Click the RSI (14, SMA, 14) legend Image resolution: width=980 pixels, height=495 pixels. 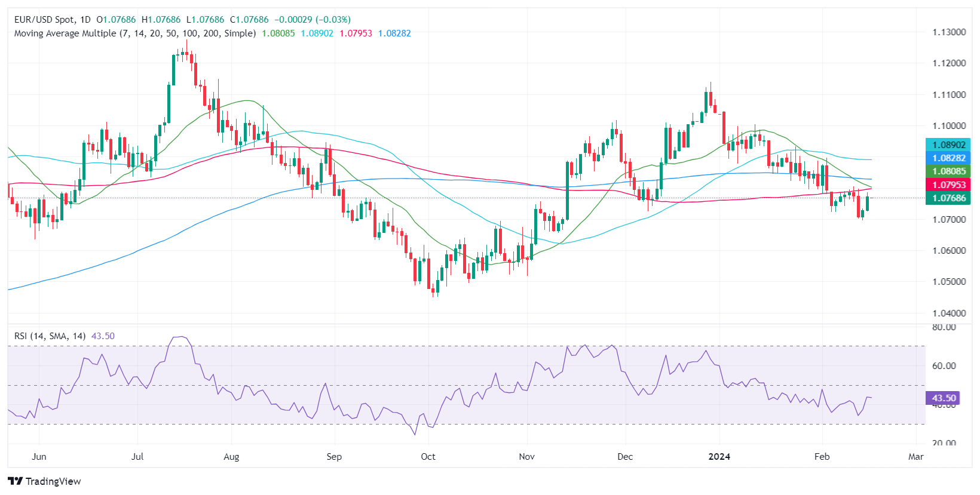coord(50,336)
